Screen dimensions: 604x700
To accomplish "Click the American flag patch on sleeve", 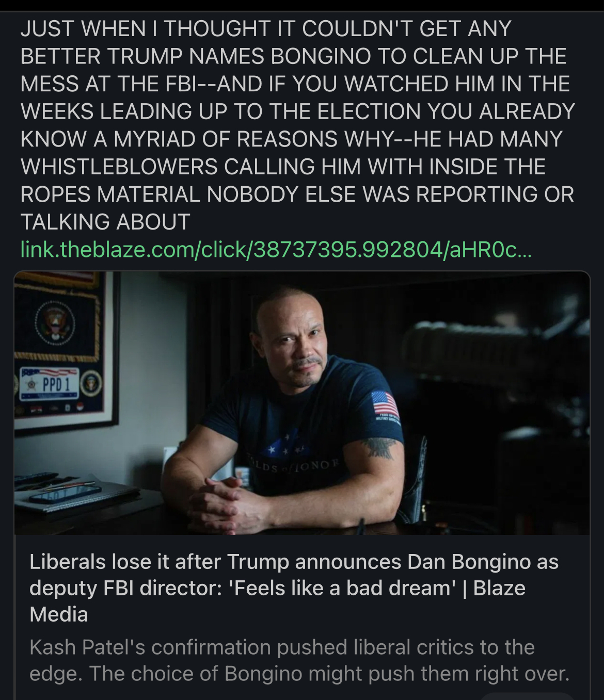I will coord(385,403).
